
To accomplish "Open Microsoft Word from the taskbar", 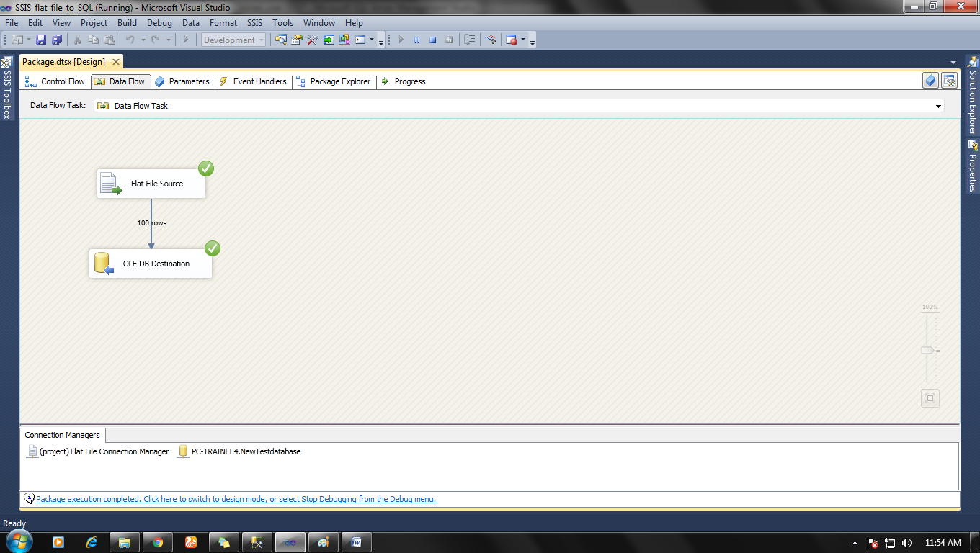I will (357, 542).
